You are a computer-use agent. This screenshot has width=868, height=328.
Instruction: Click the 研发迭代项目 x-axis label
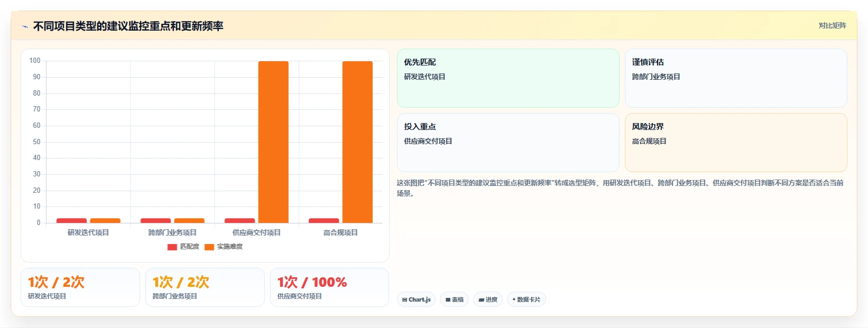click(88, 232)
